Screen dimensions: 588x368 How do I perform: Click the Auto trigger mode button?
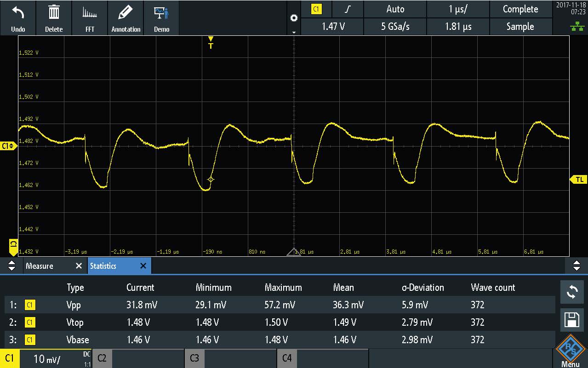[395, 9]
